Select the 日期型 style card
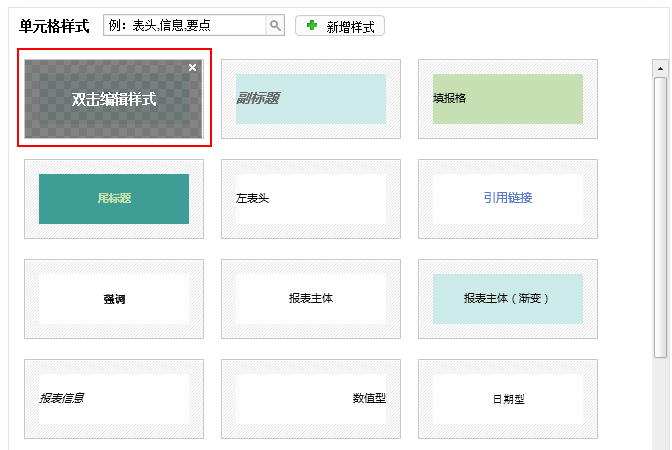 tap(508, 399)
